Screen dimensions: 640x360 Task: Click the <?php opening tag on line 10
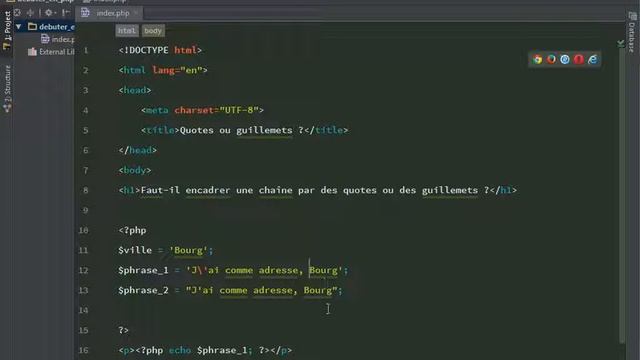tap(132, 230)
